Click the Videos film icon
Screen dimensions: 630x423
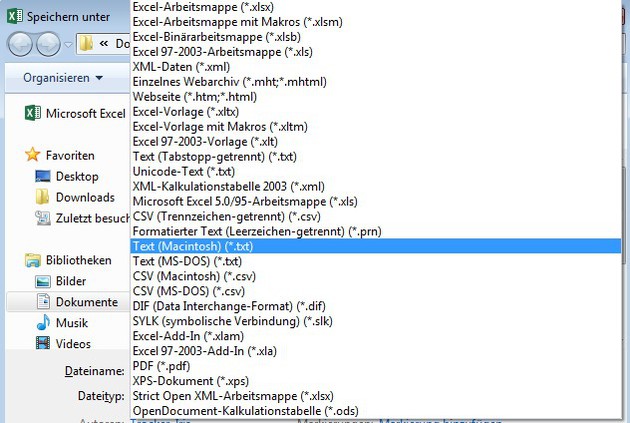(x=43, y=343)
